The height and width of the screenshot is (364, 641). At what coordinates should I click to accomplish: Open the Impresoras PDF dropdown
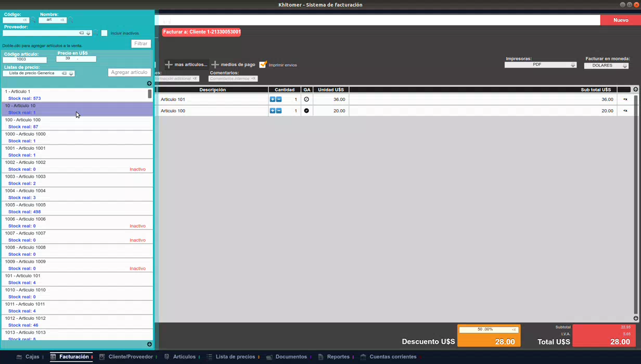[x=540, y=65]
